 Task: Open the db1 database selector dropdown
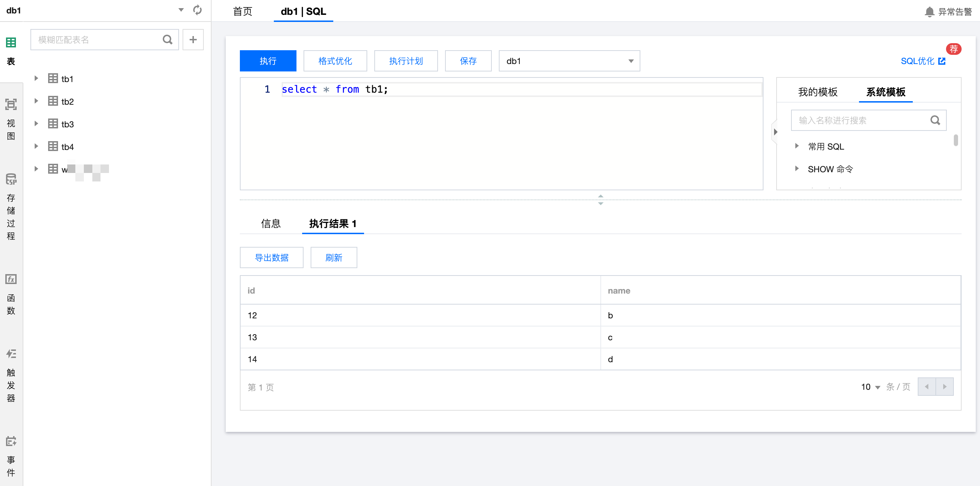[x=569, y=61]
